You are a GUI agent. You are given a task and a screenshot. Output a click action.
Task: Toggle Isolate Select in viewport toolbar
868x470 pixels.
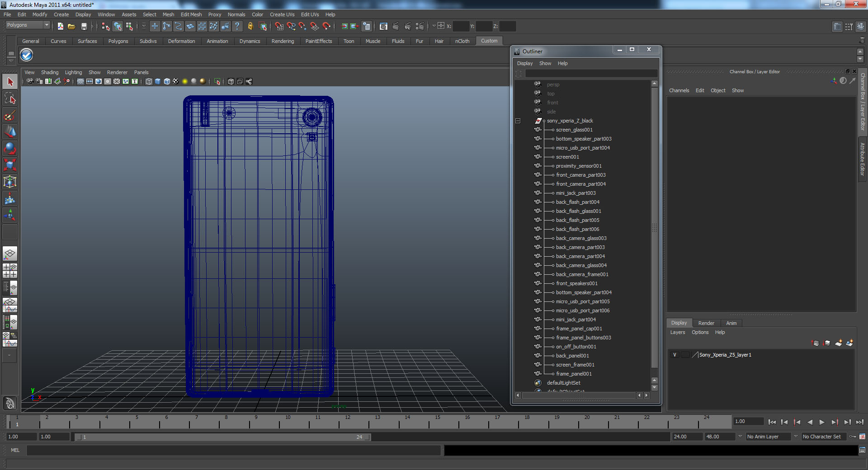click(217, 81)
